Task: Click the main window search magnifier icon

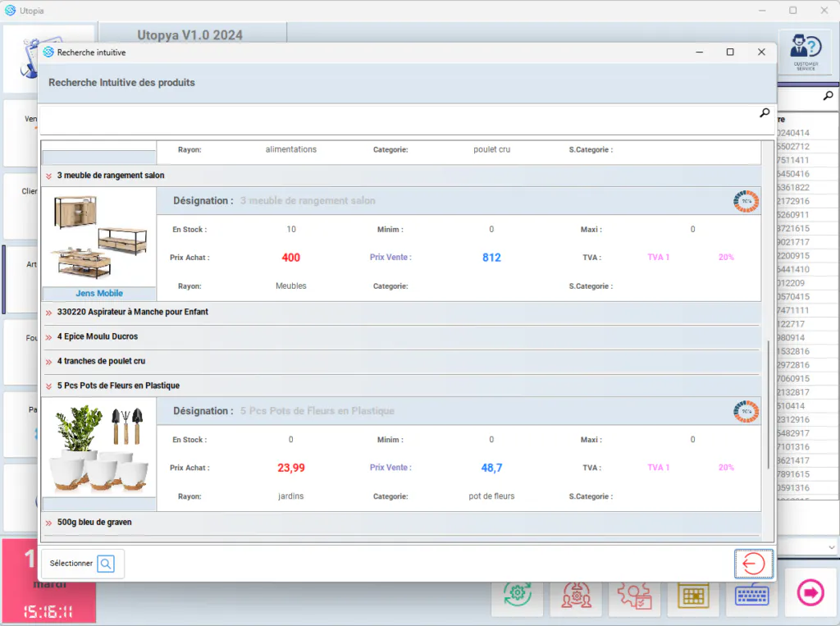Action: (828, 96)
